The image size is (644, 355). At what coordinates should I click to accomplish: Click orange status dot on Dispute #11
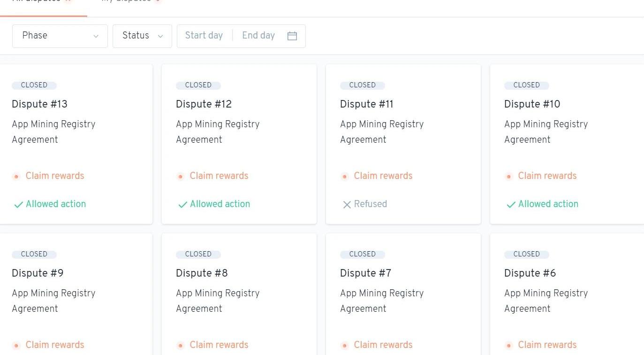point(345,177)
